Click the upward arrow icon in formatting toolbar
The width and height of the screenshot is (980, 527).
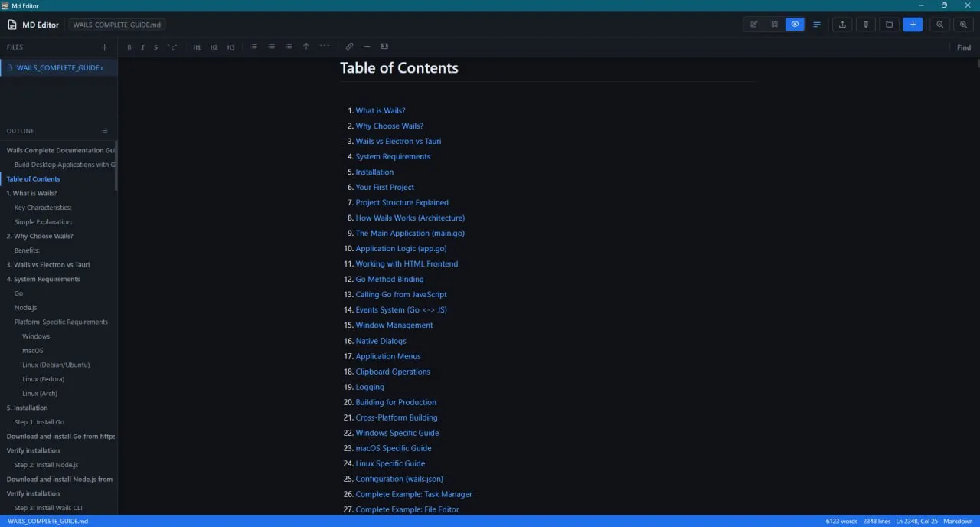click(x=306, y=47)
